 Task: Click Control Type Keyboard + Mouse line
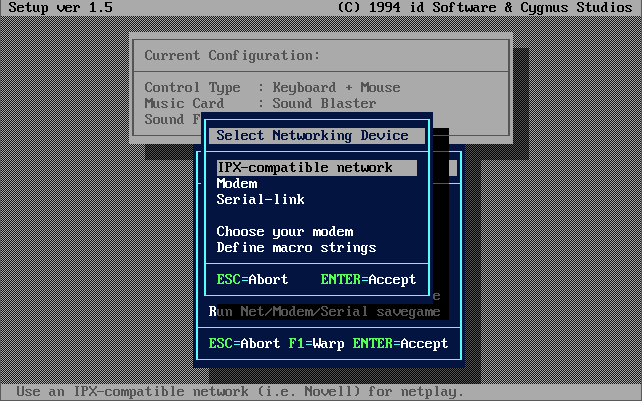pyautogui.click(x=272, y=88)
